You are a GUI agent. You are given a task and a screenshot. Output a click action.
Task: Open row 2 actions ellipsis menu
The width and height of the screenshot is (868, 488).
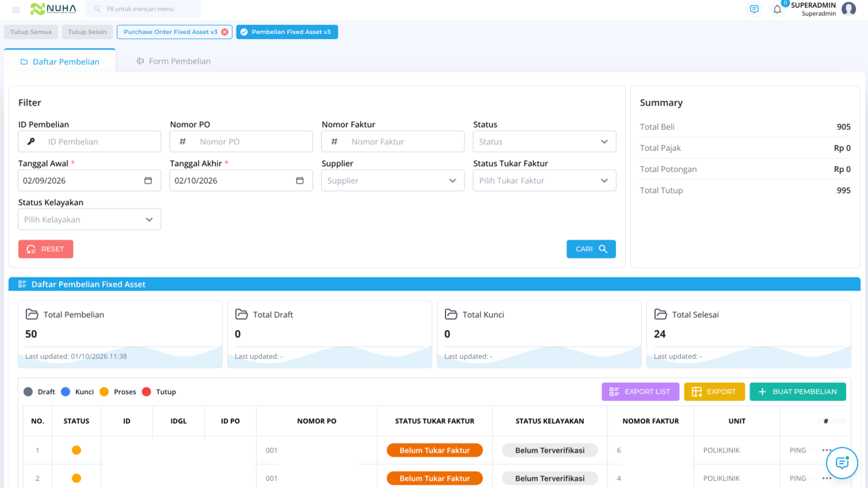point(827,478)
